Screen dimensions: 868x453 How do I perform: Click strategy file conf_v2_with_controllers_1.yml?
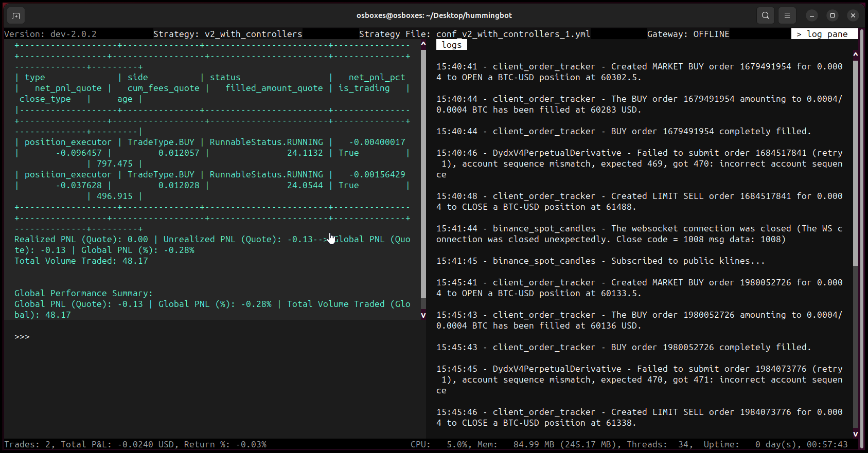tap(513, 34)
